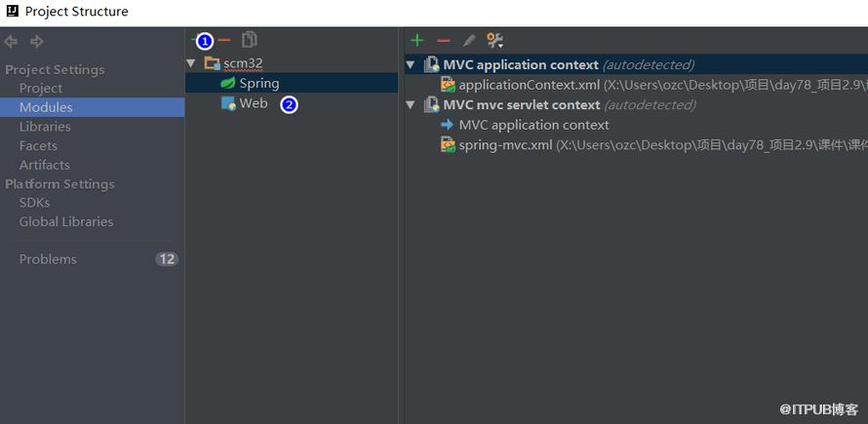Select MVC application context fileset

coord(636,64)
